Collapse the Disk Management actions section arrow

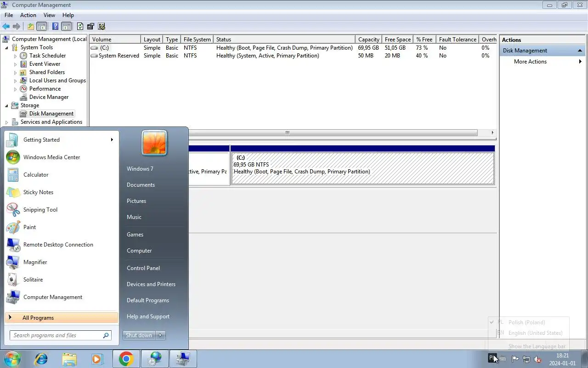tap(580, 51)
